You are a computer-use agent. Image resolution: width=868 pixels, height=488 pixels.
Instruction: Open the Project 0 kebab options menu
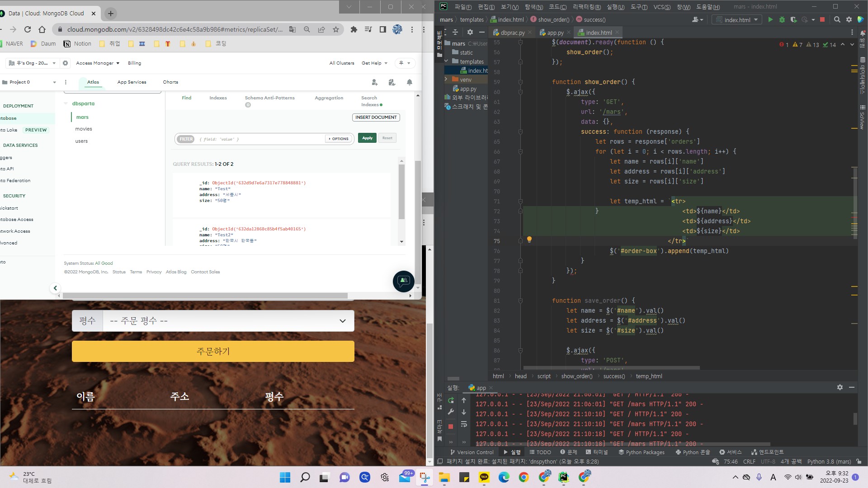click(66, 82)
